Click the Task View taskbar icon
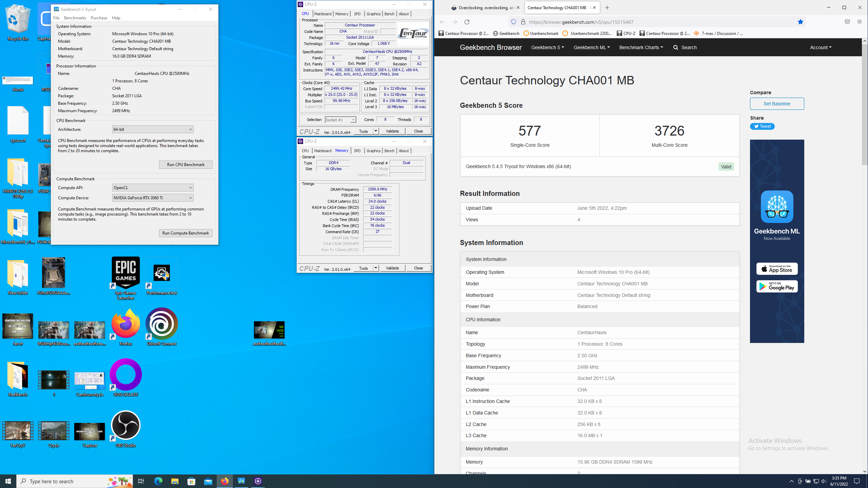 [141, 481]
